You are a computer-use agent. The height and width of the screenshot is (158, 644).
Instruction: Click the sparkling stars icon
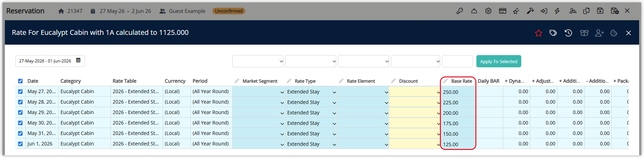point(516,11)
